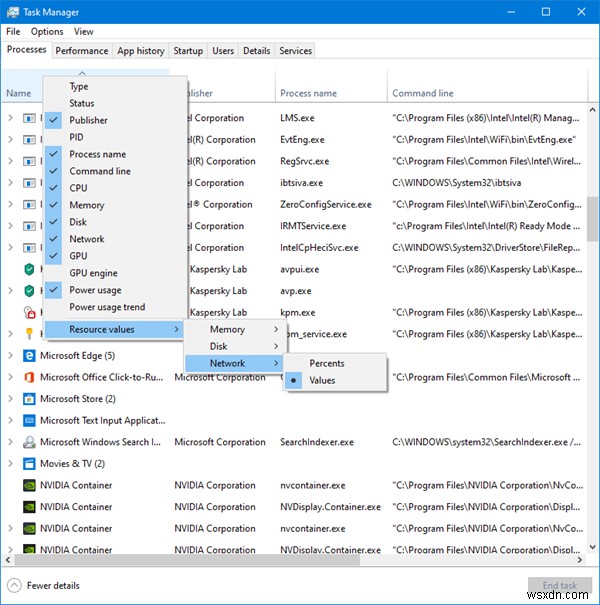
Task: Expand the Microsoft Windows Search Indexer group
Action: point(10,442)
